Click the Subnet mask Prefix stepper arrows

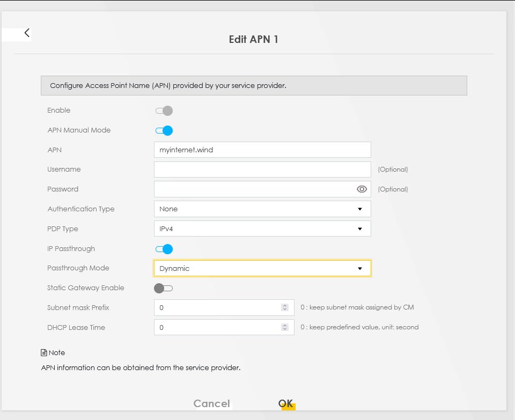[x=285, y=308]
